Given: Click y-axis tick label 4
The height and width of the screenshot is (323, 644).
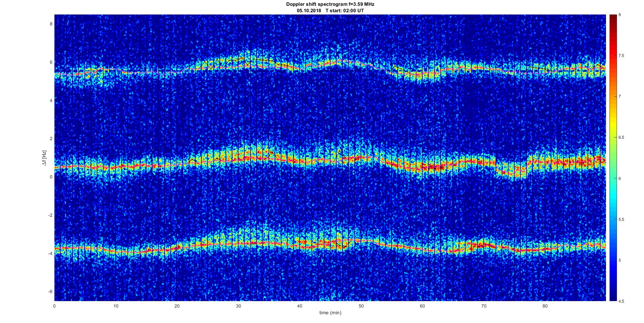Looking at the screenshot, I should 51,100.
